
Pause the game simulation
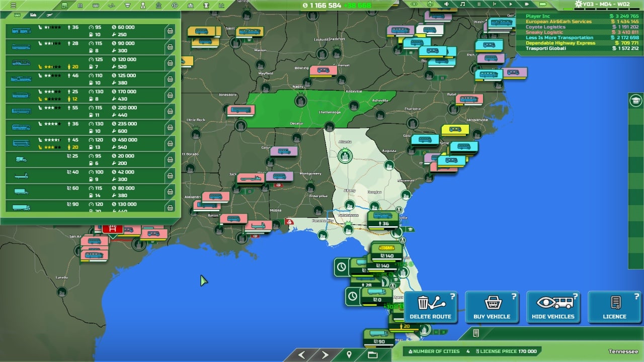pos(478,4)
